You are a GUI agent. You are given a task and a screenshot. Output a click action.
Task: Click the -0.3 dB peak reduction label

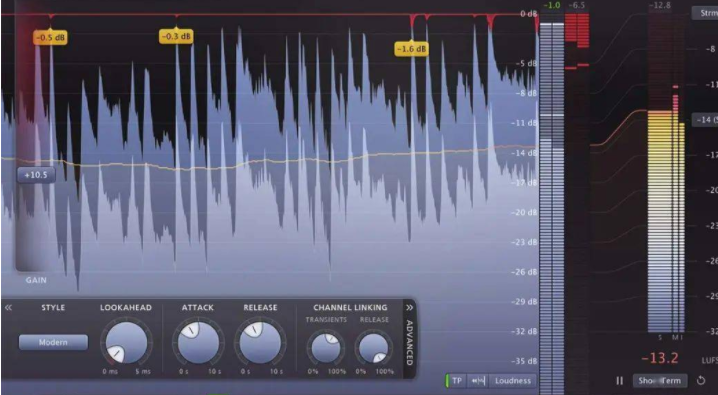(176, 36)
